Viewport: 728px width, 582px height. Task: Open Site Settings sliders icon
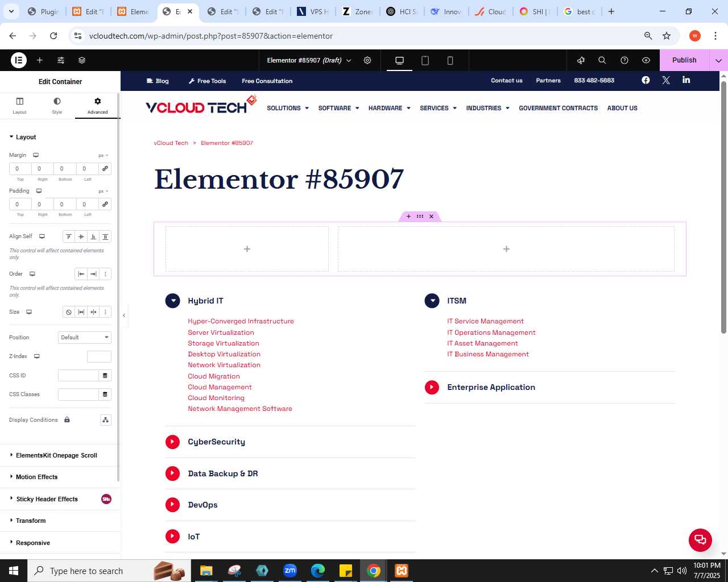click(61, 60)
